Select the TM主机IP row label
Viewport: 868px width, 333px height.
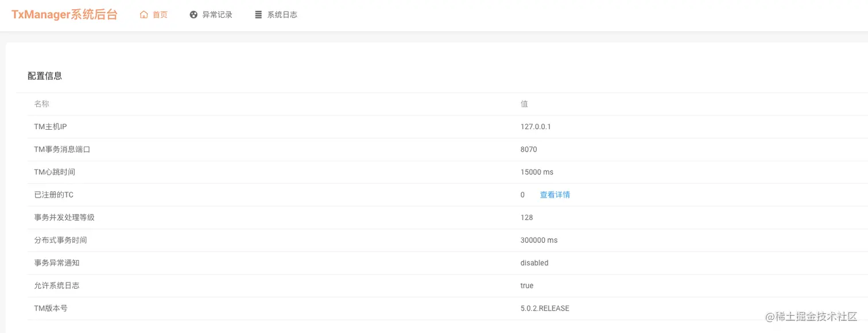tap(51, 126)
